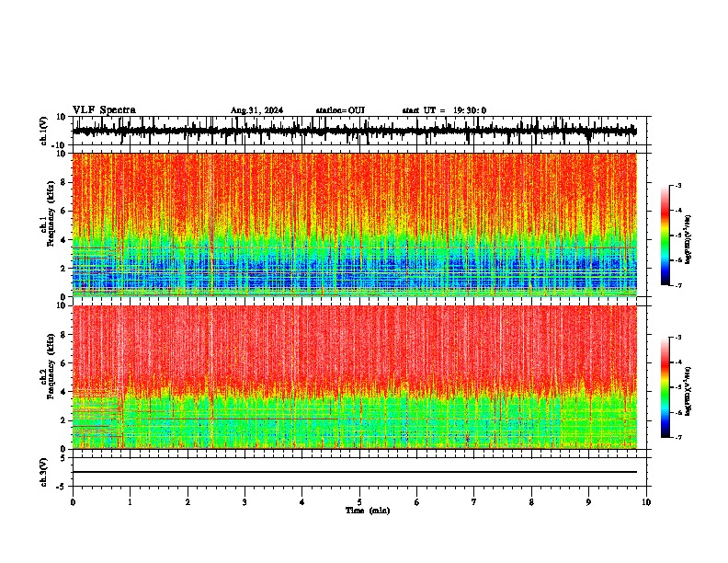The height and width of the screenshot is (563, 728).
Task: Click the 'VLF Spectra' plot title
Action: click(104, 110)
